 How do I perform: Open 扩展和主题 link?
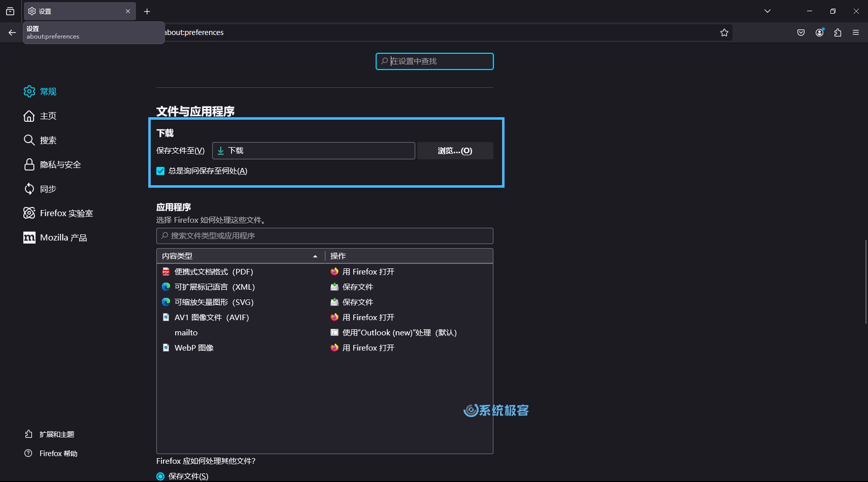(x=57, y=434)
